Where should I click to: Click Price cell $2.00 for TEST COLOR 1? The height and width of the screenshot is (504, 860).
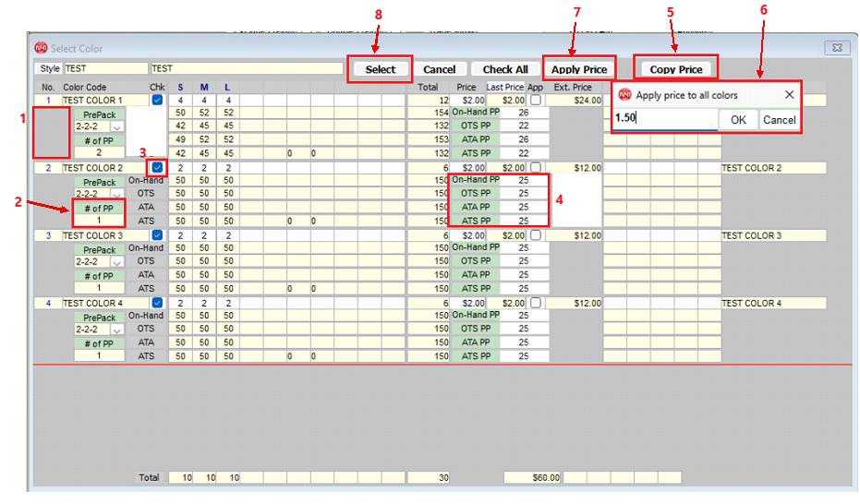(x=468, y=101)
